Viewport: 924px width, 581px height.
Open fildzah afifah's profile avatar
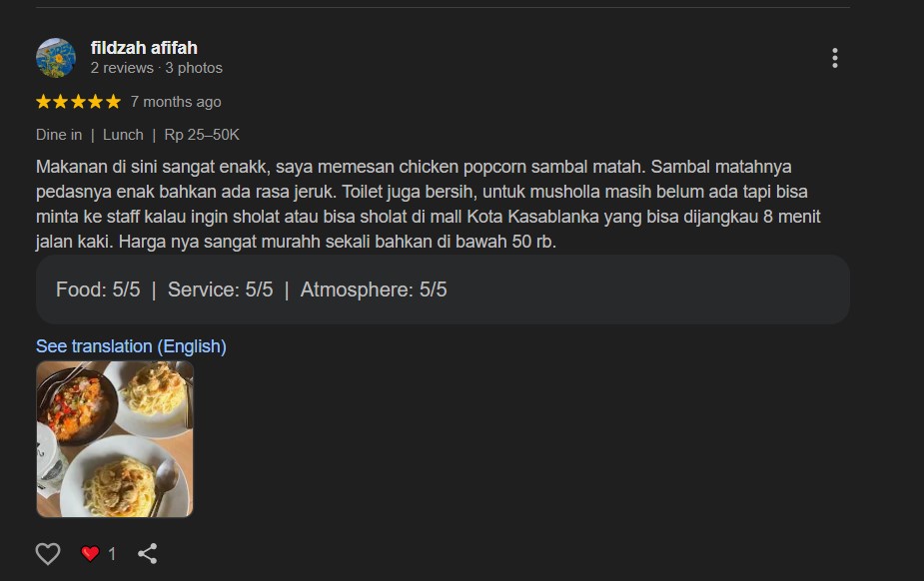56,58
